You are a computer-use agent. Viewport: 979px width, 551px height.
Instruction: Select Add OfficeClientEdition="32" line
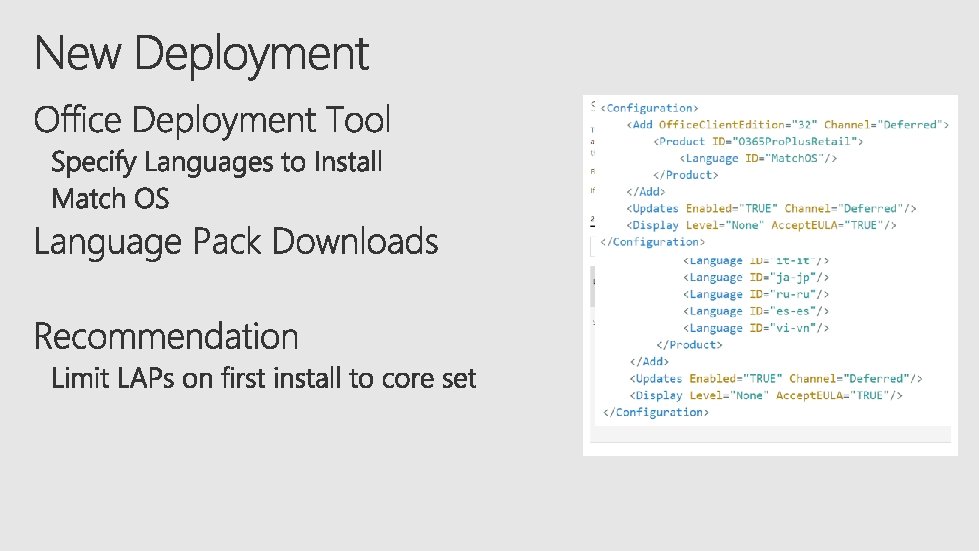click(788, 125)
